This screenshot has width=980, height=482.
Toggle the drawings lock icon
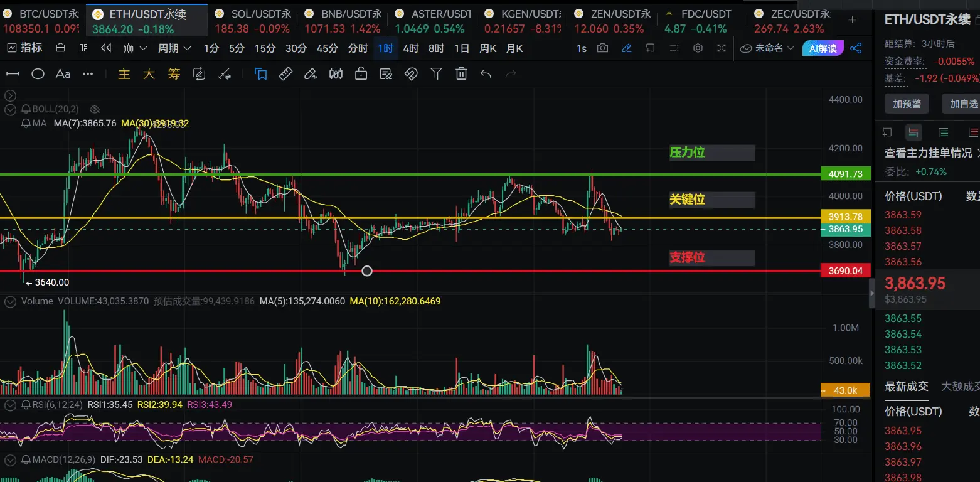tap(361, 74)
